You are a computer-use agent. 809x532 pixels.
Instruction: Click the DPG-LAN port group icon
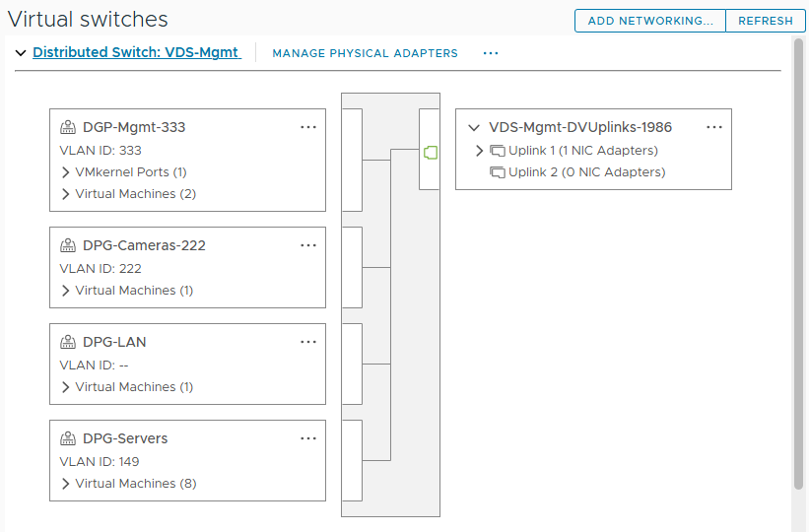[68, 342]
